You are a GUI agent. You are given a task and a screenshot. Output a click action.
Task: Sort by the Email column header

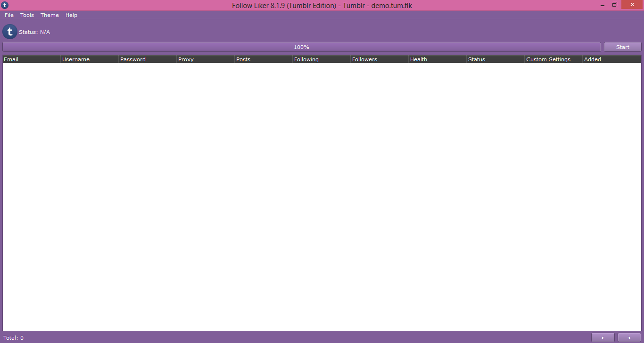tap(32, 59)
